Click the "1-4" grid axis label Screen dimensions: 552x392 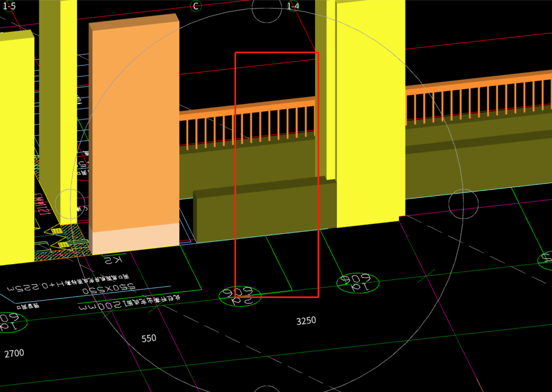tap(293, 6)
